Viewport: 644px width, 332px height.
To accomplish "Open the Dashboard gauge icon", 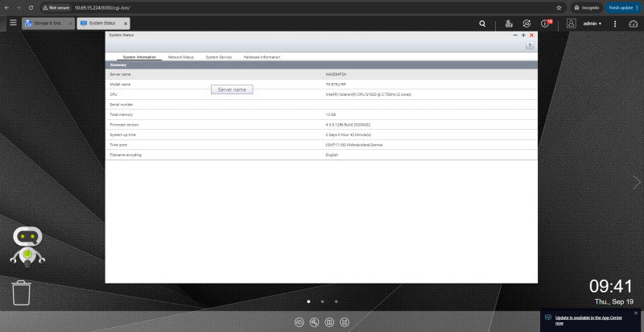I will [633, 24].
